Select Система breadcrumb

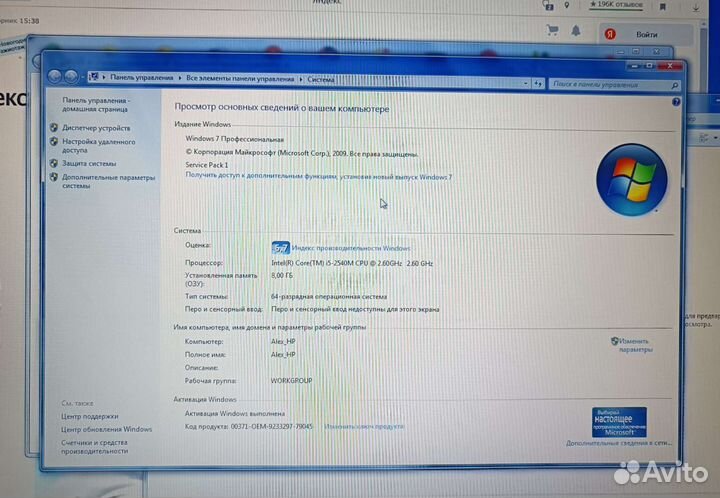[x=321, y=79]
